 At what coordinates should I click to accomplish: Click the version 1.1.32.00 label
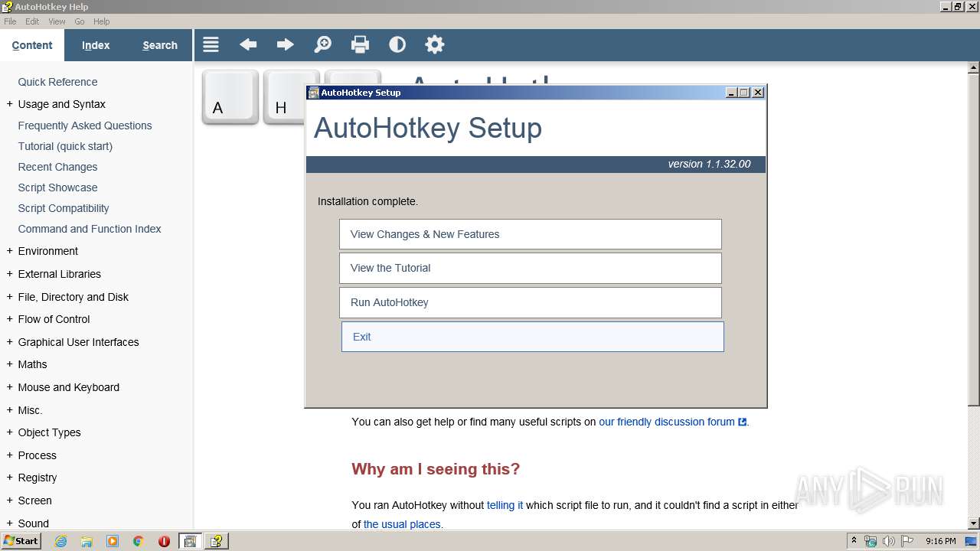click(x=709, y=164)
